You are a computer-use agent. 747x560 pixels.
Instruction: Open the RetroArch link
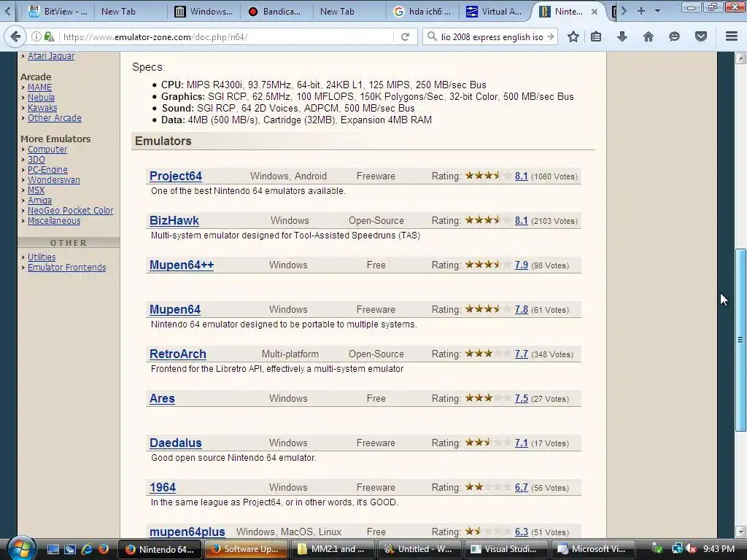pos(178,354)
